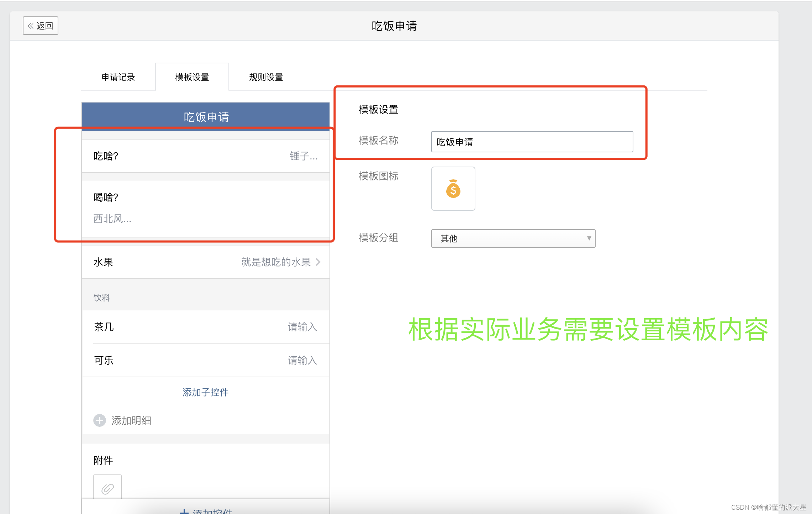
Task: Click the 返回 back button
Action: click(41, 26)
